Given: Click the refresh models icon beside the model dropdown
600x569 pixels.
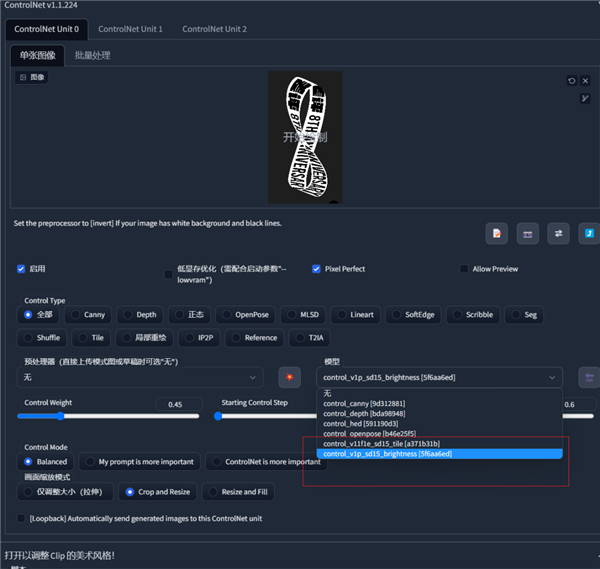Looking at the screenshot, I should tap(589, 377).
